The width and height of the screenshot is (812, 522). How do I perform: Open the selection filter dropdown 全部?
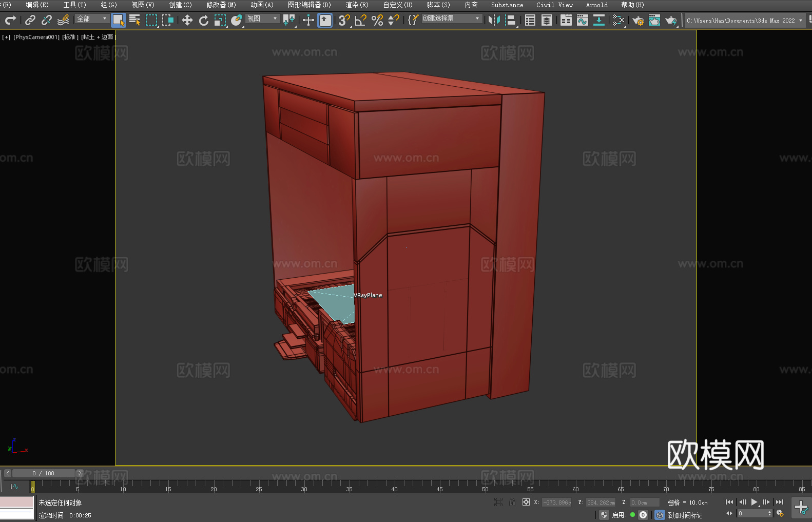pos(92,18)
